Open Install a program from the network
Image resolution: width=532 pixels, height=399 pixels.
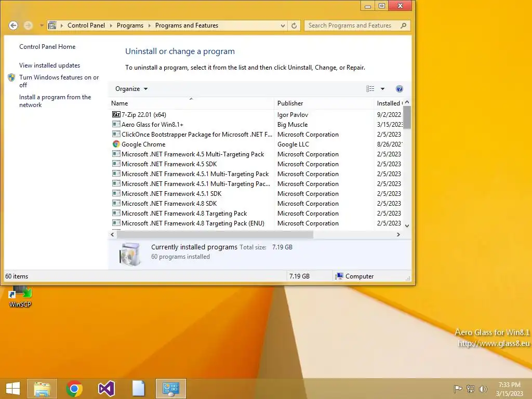point(55,101)
